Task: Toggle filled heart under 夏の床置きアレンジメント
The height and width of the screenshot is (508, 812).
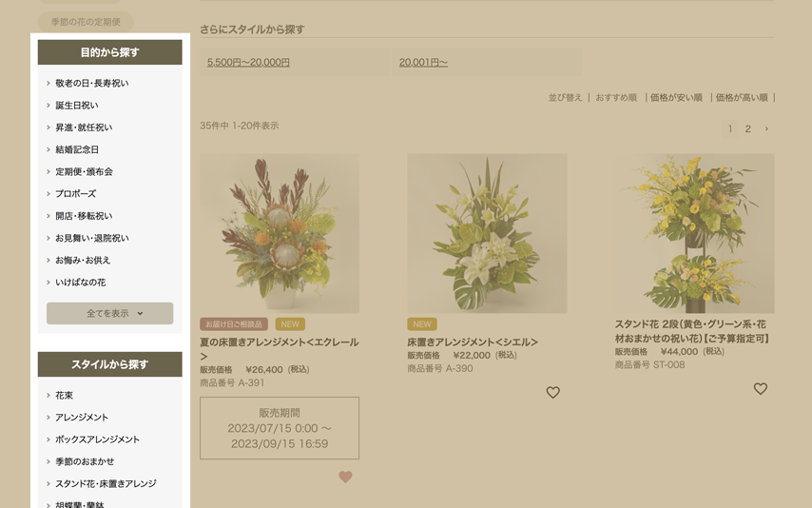Action: point(345,478)
